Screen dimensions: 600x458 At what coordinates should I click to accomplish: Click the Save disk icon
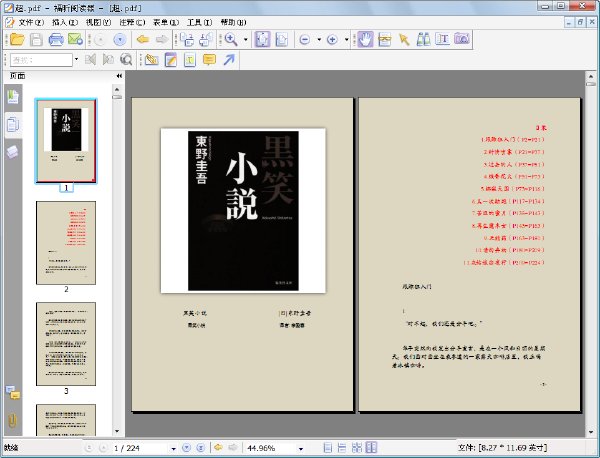[x=36, y=39]
